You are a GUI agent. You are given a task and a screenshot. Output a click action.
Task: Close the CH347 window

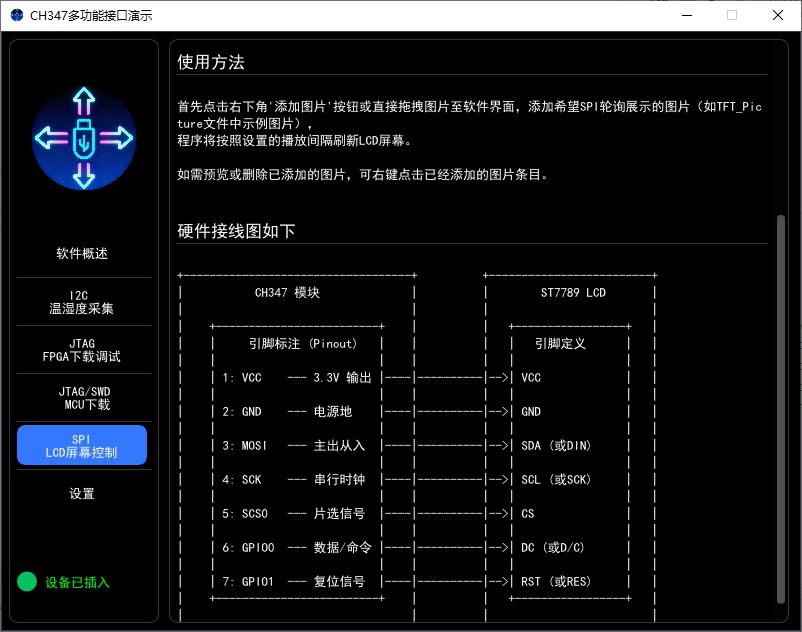click(x=778, y=15)
